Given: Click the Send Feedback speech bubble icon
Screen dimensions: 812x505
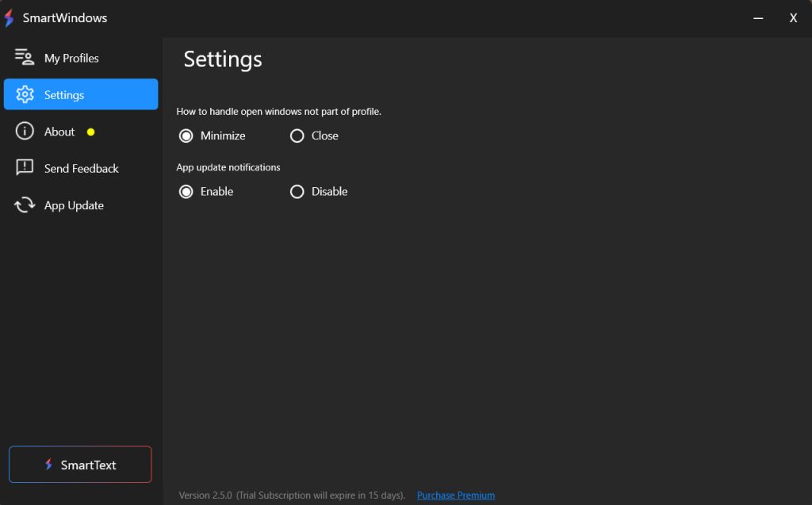Looking at the screenshot, I should [x=25, y=167].
